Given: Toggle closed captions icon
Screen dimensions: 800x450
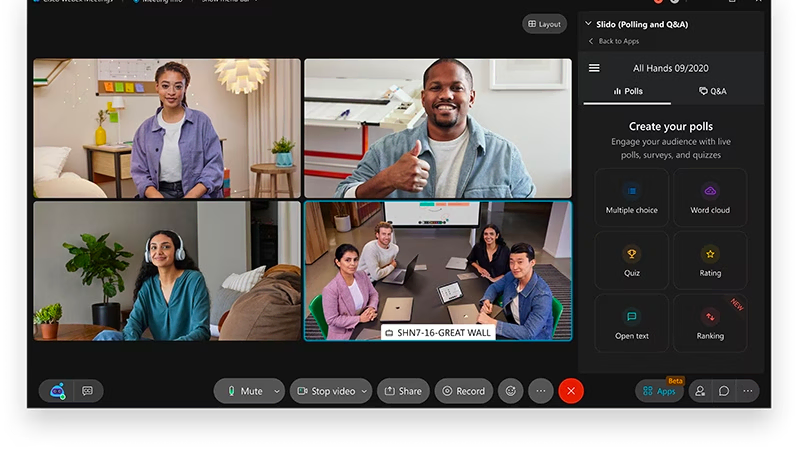Looking at the screenshot, I should click(87, 391).
